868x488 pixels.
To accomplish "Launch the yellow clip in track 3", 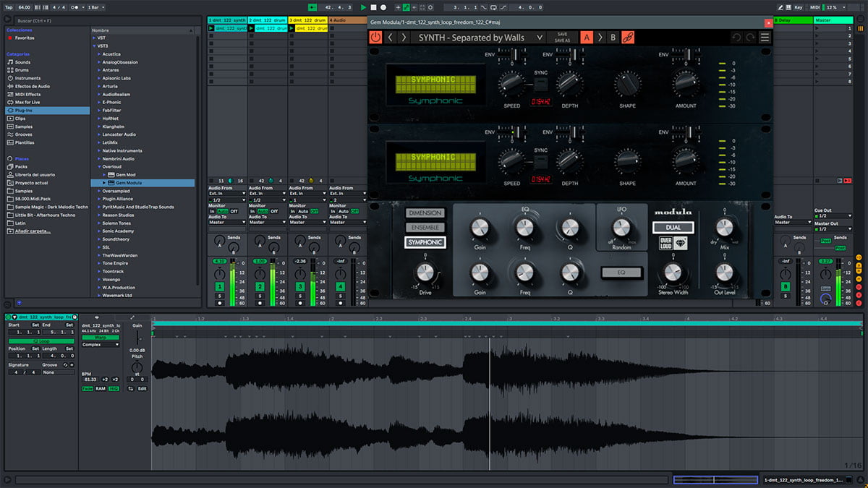I will (x=292, y=28).
